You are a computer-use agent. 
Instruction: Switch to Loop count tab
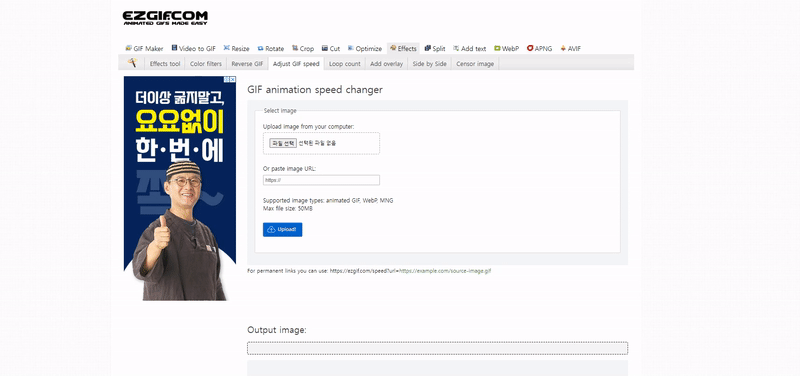coord(344,64)
